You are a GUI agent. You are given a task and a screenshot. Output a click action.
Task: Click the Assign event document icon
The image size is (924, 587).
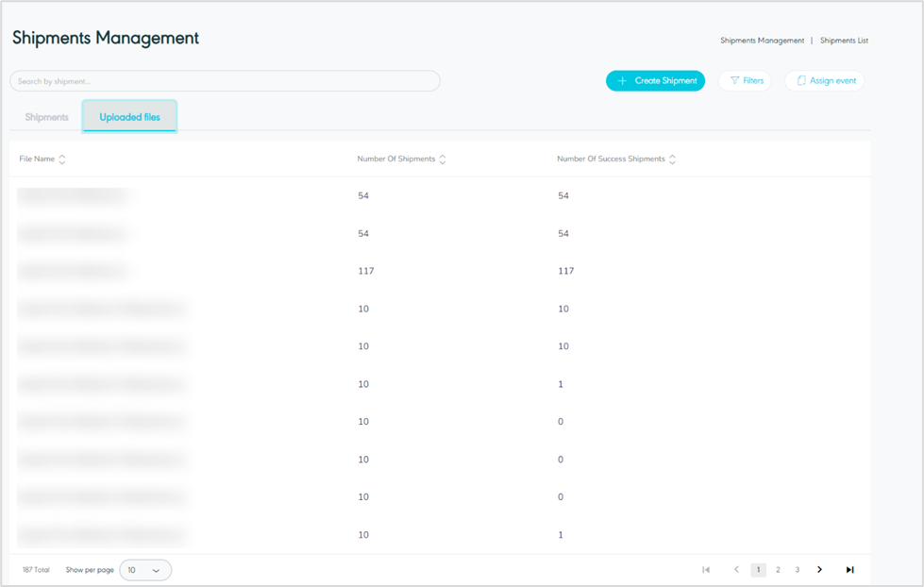point(801,81)
